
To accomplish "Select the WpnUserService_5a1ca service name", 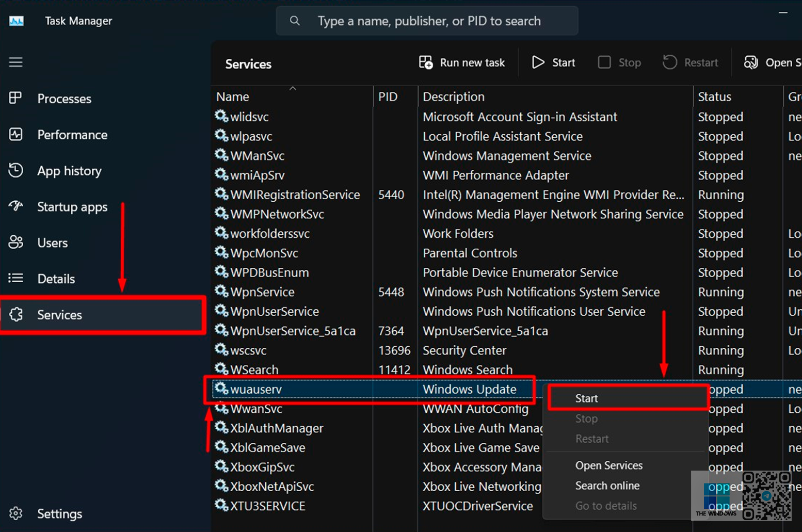I will [x=293, y=331].
